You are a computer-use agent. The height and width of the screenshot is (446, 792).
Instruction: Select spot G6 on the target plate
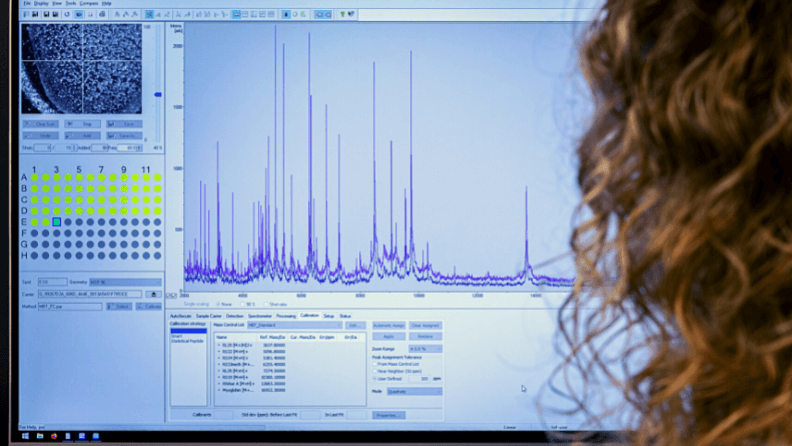point(90,244)
